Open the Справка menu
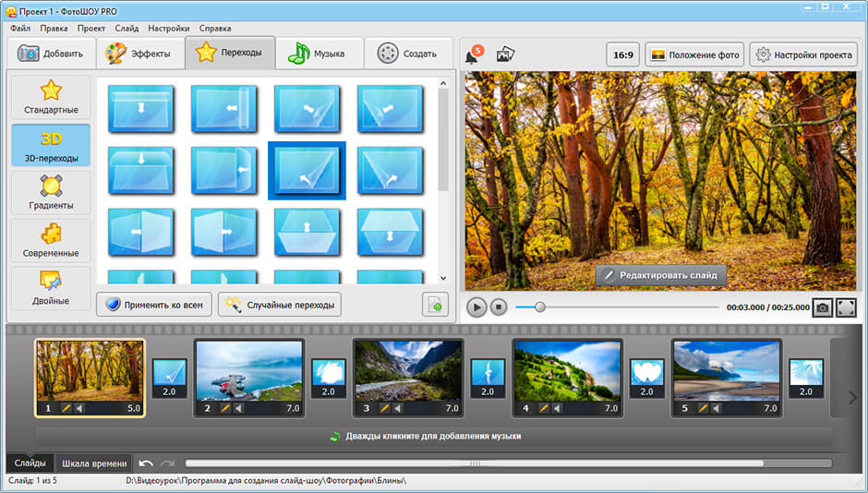 pos(215,29)
